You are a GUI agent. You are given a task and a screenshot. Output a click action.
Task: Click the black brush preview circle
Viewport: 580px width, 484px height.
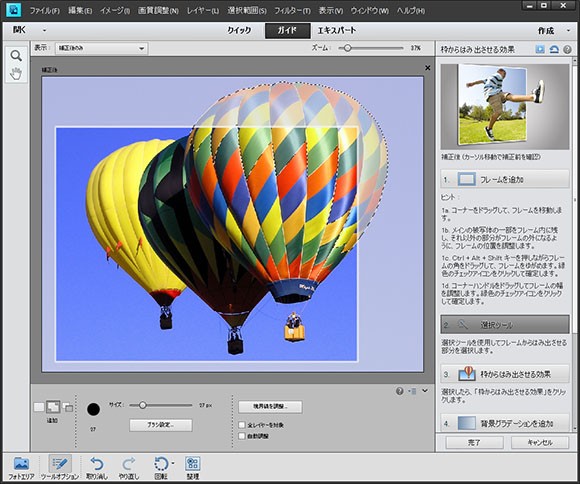point(93,409)
